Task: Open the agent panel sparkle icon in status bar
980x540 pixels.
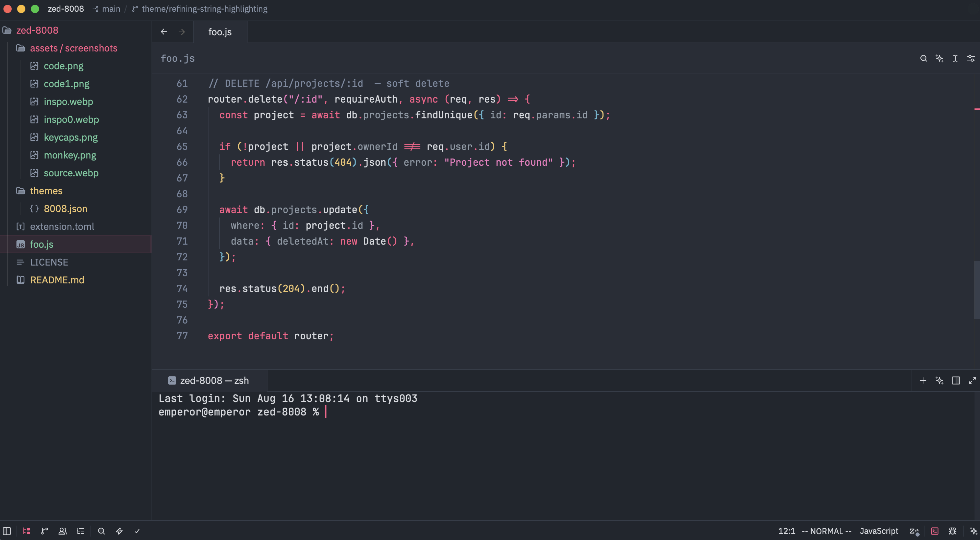Action: [x=973, y=531]
